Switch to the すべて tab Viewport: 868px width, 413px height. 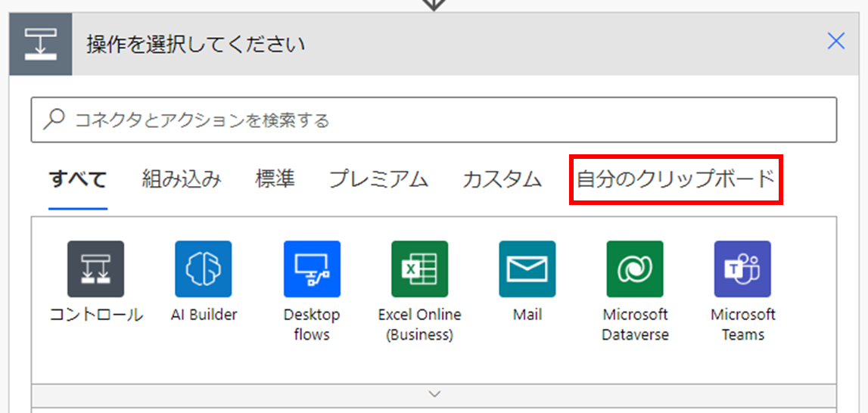pyautogui.click(x=77, y=179)
